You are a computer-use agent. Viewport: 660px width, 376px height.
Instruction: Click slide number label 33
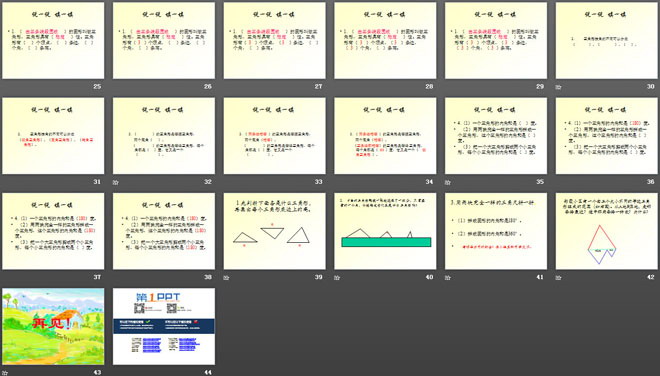click(318, 182)
